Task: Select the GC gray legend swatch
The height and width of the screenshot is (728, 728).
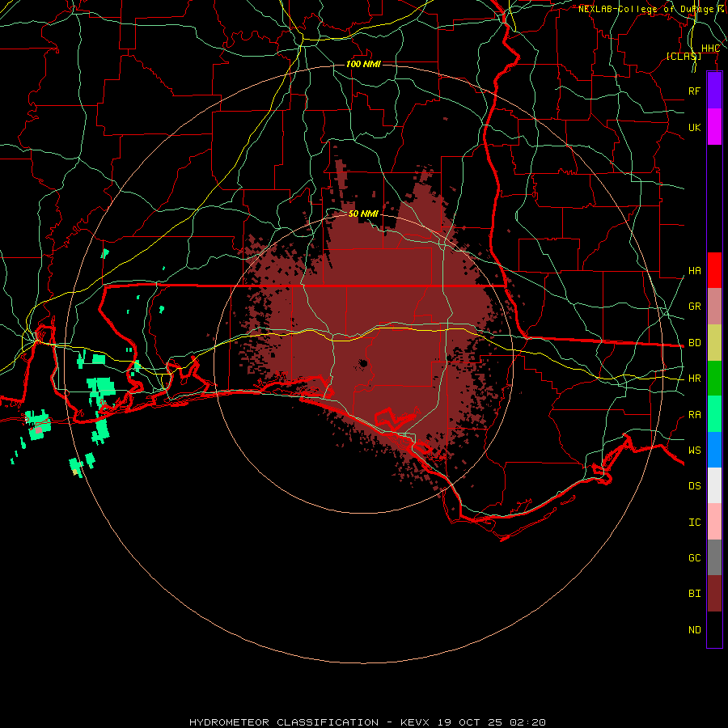Action: pos(714,557)
